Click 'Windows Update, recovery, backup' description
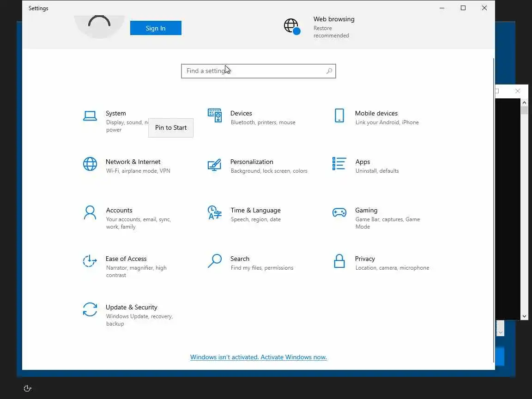 (139, 320)
